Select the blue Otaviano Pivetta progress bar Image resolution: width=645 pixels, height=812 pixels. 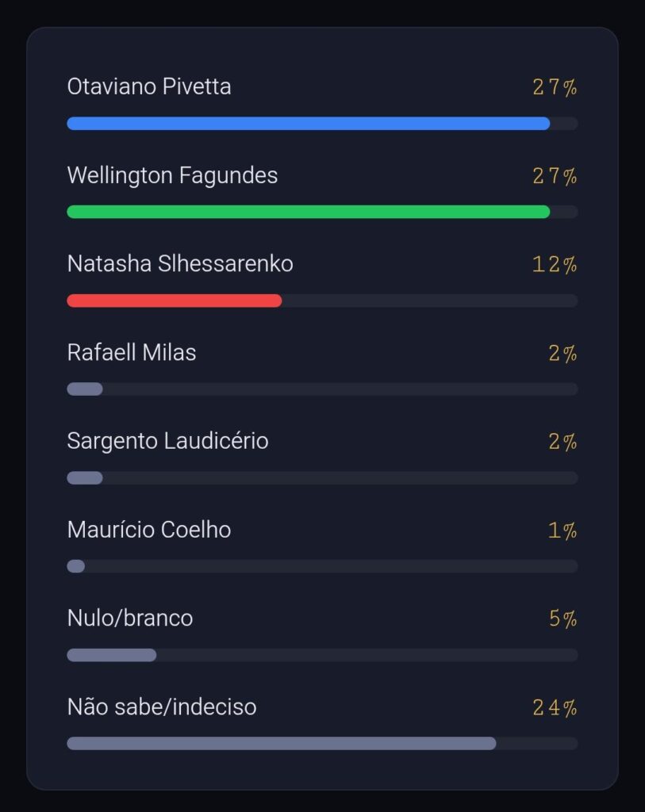[x=309, y=123]
